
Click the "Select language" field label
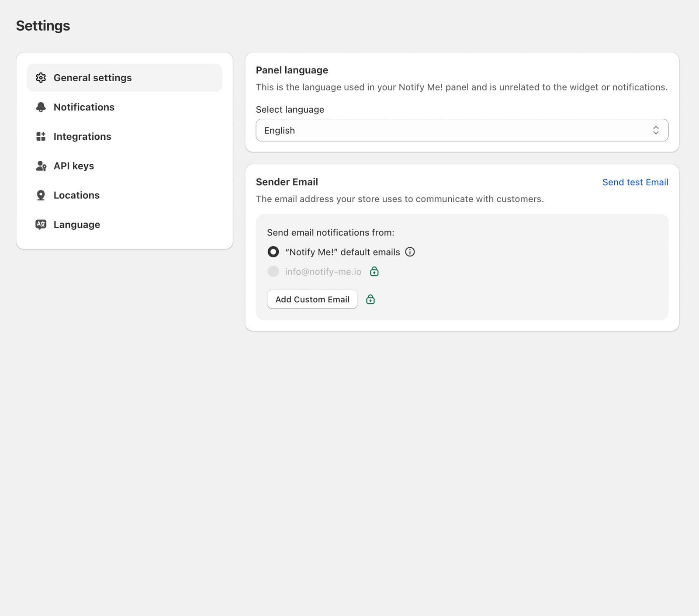click(x=290, y=110)
